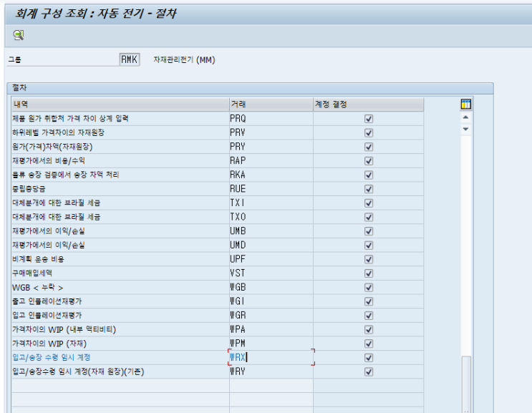Toggle the checkbox in the UMD row
Screen dimensions: 532x413
pyautogui.click(x=369, y=246)
